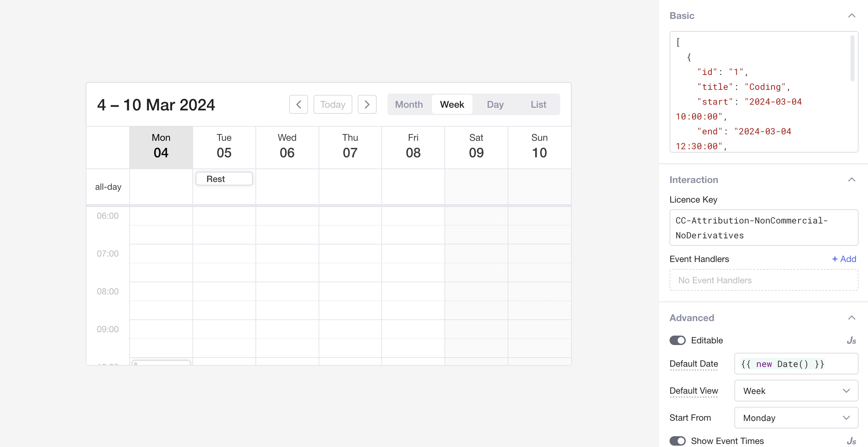Switch calendar to List view

[x=538, y=104]
